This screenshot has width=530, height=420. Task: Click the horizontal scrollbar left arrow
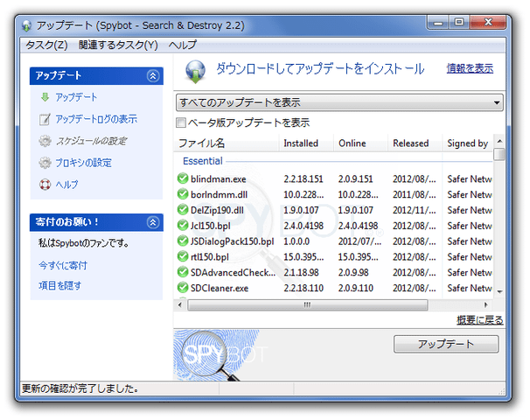[x=180, y=305]
